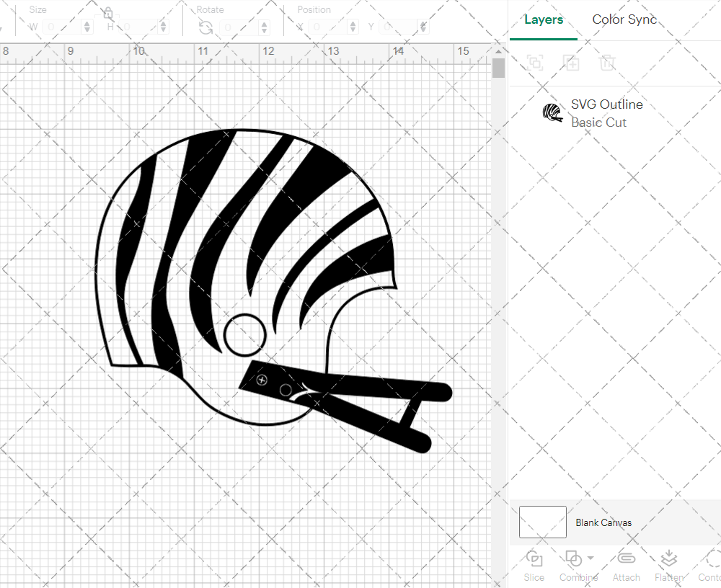Click the Flatten icon
Image resolution: width=721 pixels, height=588 pixels.
(668, 559)
